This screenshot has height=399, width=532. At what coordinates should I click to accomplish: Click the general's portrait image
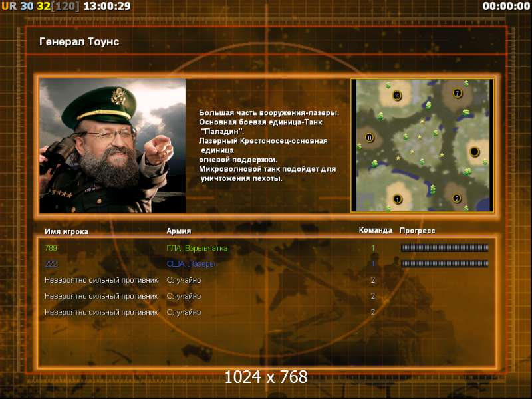pos(112,146)
